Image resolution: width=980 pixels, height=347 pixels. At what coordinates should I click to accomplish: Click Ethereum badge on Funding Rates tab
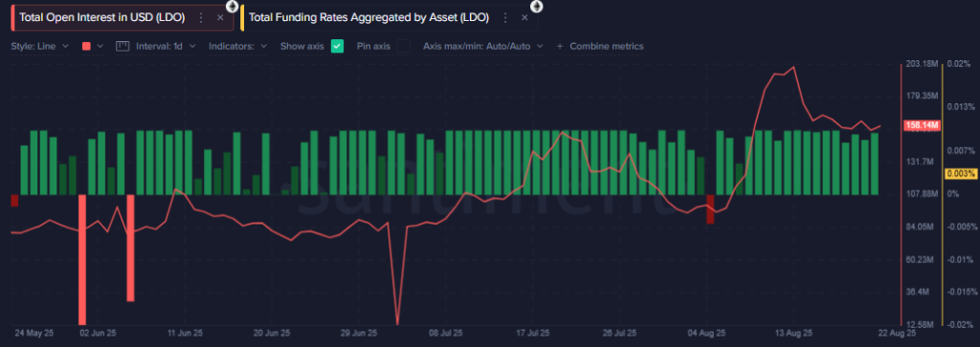[x=536, y=7]
